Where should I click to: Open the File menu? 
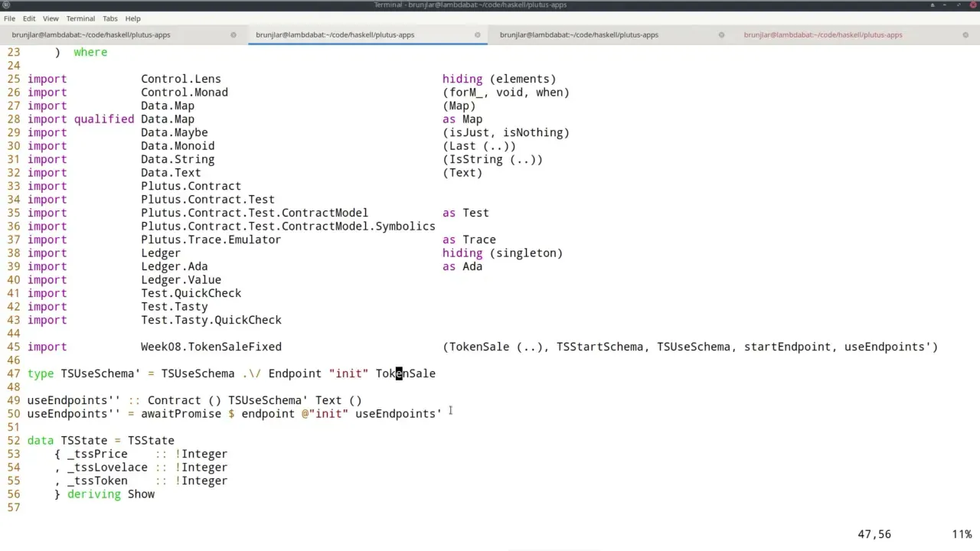9,18
